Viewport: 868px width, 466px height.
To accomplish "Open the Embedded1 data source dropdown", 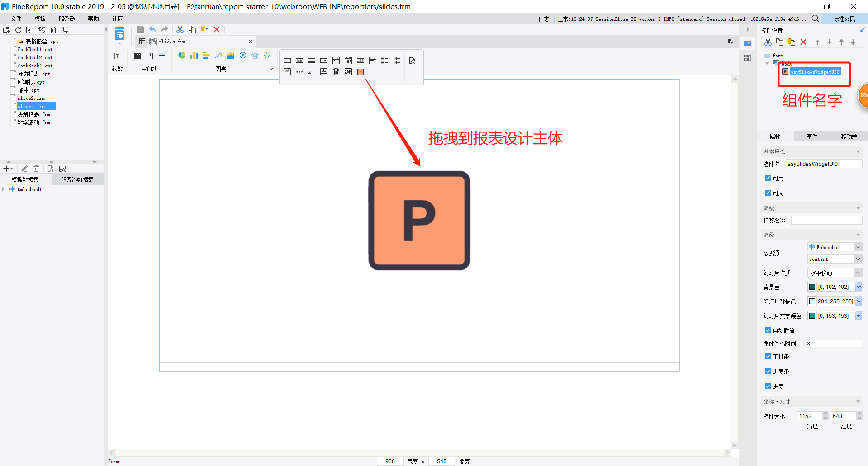I will click(x=858, y=247).
